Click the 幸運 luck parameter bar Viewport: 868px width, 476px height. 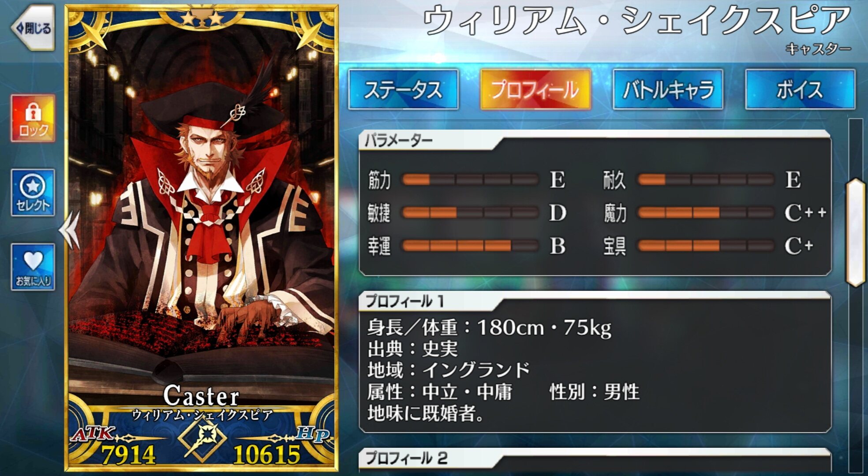coord(471,245)
